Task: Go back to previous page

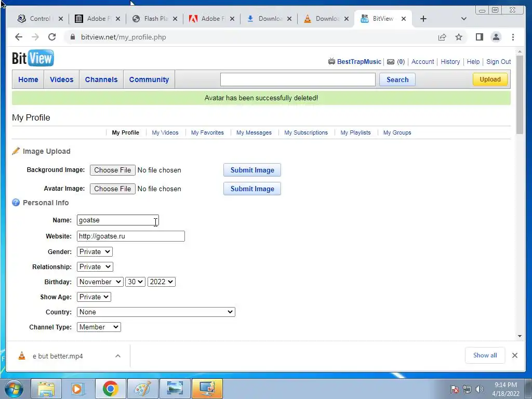Action: pos(19,37)
